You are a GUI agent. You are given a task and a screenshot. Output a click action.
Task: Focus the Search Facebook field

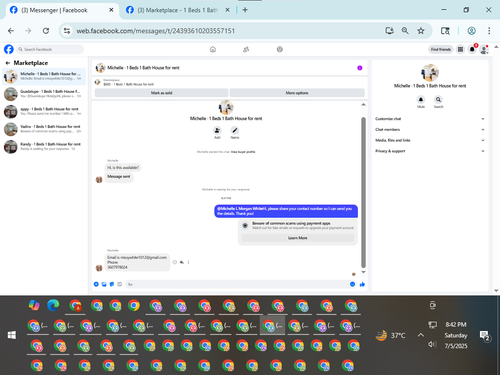click(50, 49)
